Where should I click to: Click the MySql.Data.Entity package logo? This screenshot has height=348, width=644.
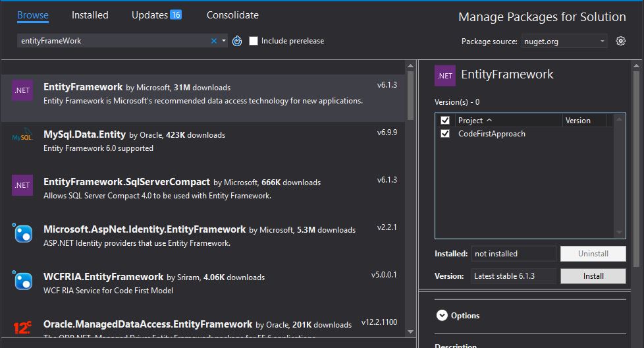click(x=22, y=138)
